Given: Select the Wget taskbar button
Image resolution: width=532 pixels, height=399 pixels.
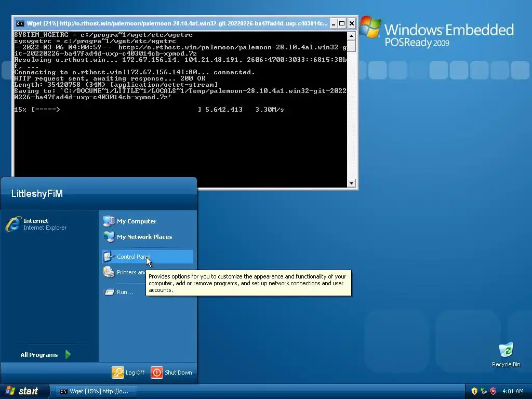Looking at the screenshot, I should 96,391.
